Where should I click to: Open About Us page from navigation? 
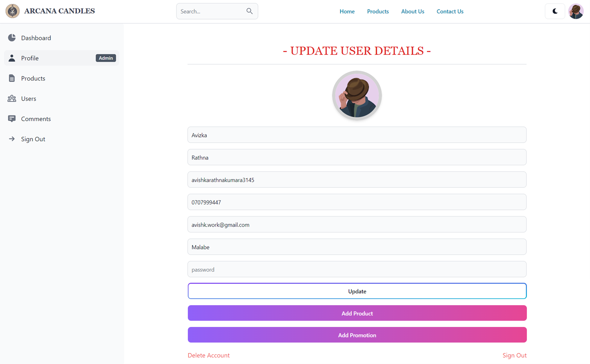412,11
